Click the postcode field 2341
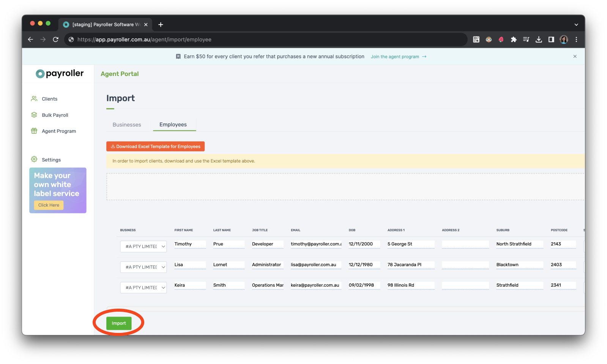 click(563, 285)
